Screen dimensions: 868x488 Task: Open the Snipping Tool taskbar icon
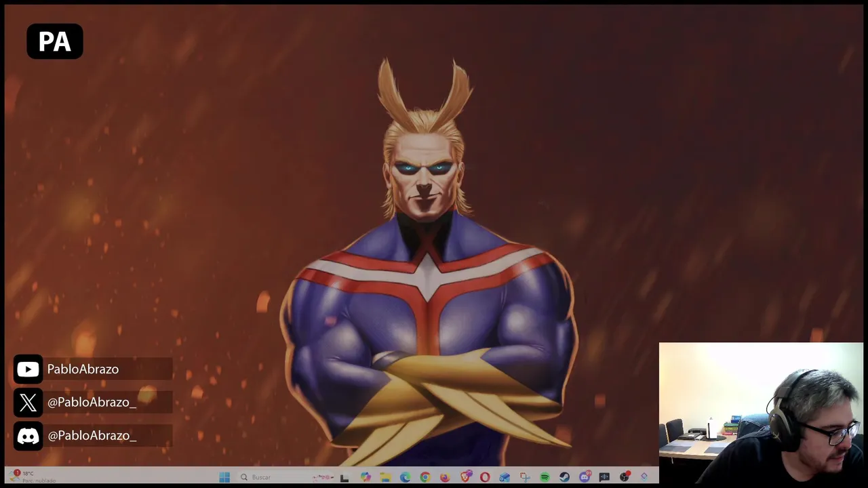pyautogui.click(x=525, y=477)
